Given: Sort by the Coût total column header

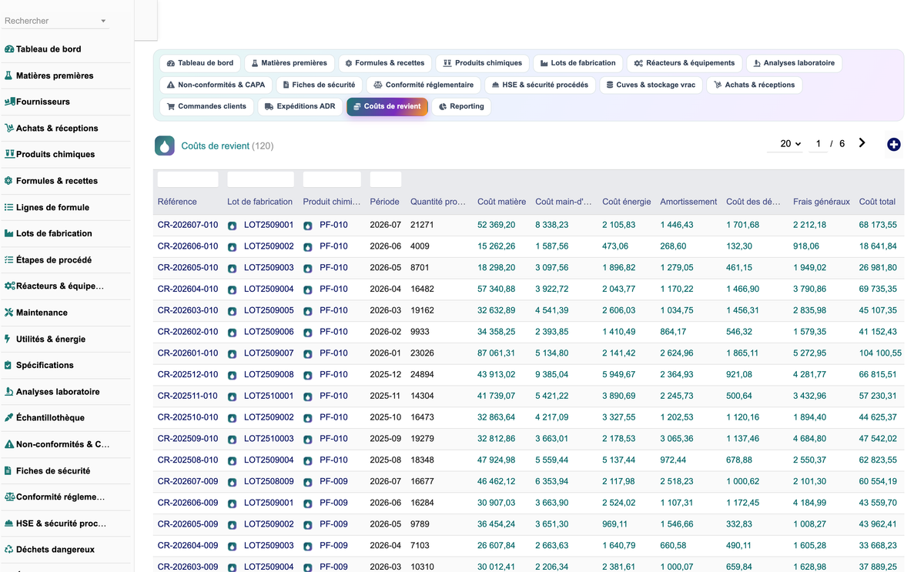Looking at the screenshot, I should (x=877, y=202).
